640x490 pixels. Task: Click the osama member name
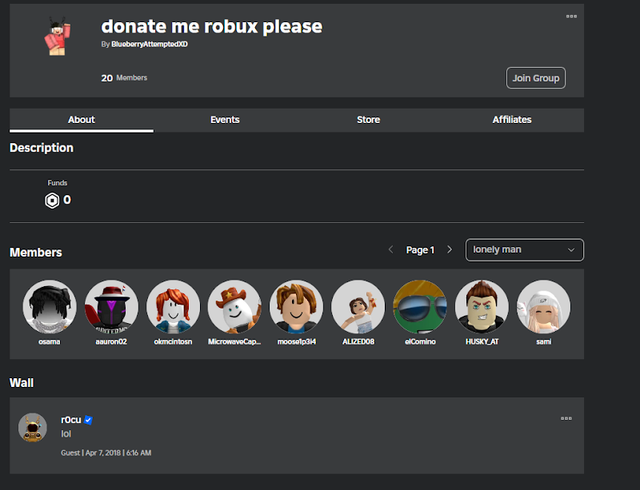point(49,341)
